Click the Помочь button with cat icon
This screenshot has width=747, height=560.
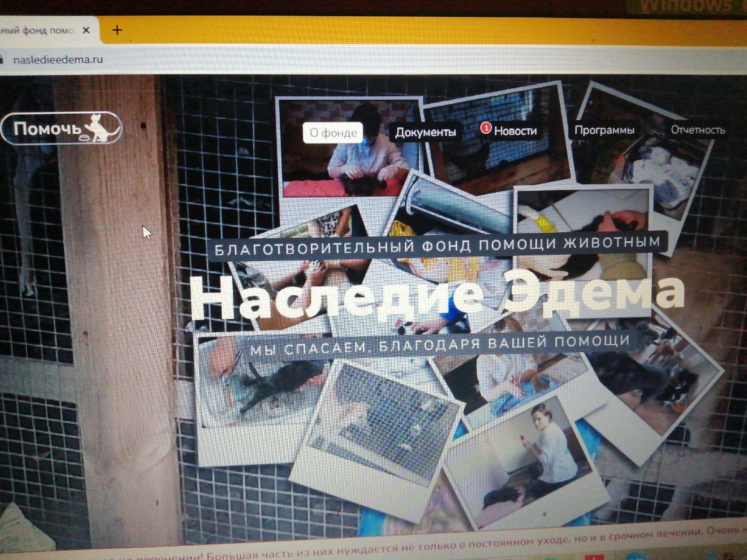click(x=61, y=128)
